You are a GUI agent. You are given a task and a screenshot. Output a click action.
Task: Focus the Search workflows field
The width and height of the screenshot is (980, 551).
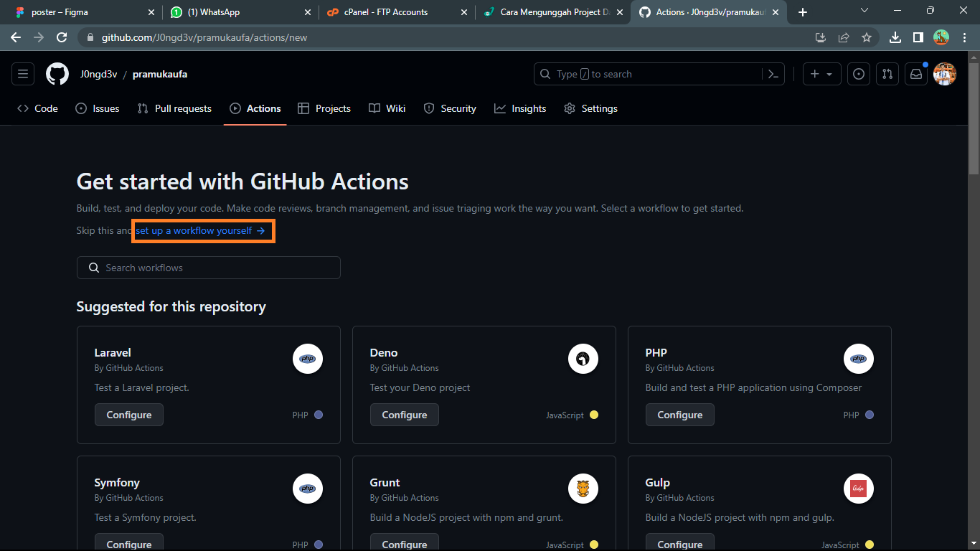(209, 268)
